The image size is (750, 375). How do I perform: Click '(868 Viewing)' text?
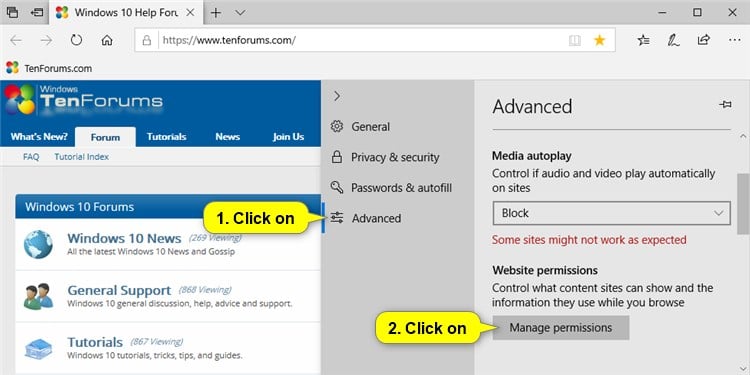[x=205, y=290]
